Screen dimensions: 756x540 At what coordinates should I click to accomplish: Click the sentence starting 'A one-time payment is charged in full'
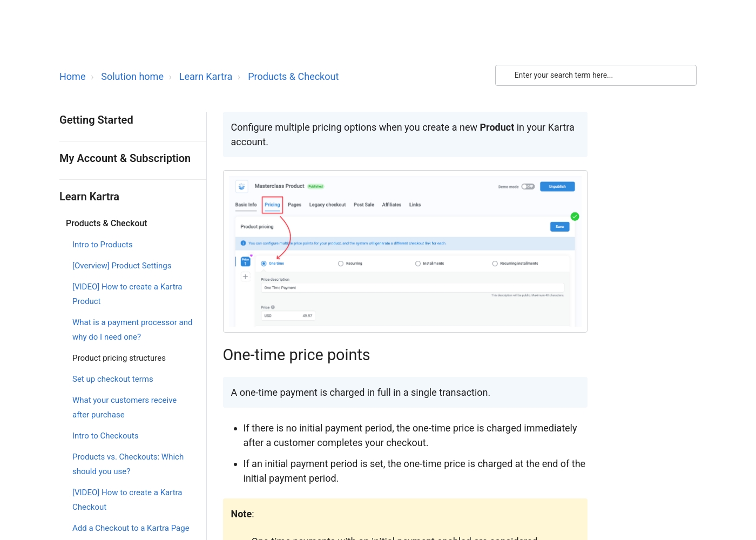(361, 393)
